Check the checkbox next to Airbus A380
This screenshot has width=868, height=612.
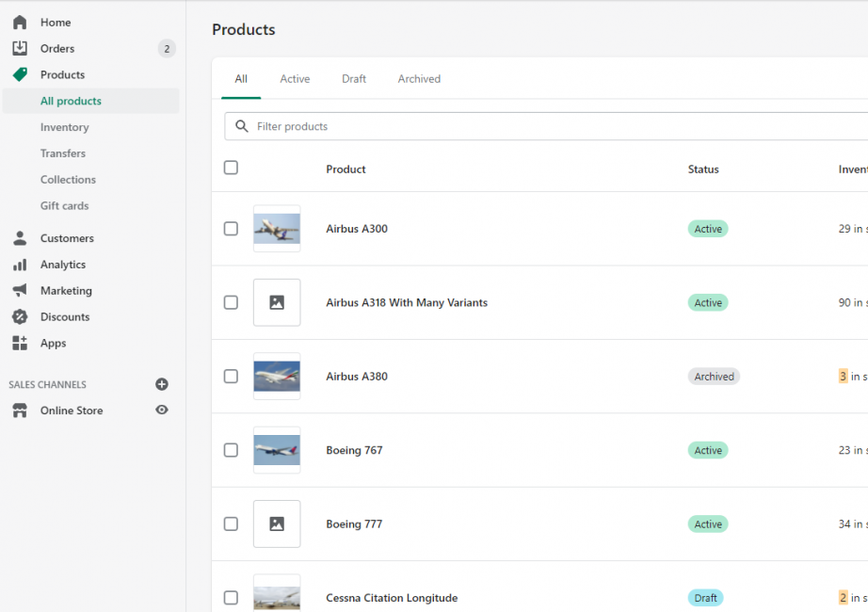[231, 376]
